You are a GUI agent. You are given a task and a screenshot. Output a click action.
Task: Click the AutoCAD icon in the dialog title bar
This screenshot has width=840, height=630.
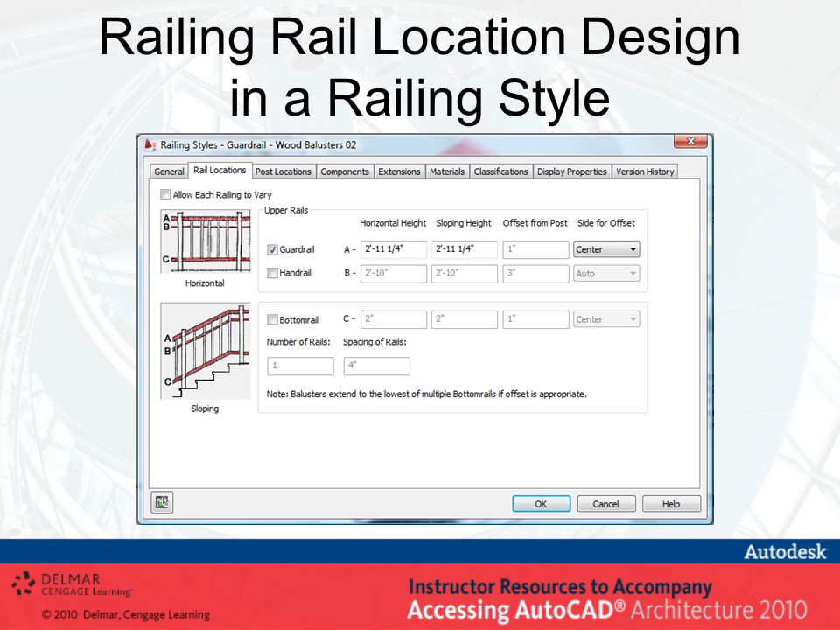point(150,144)
